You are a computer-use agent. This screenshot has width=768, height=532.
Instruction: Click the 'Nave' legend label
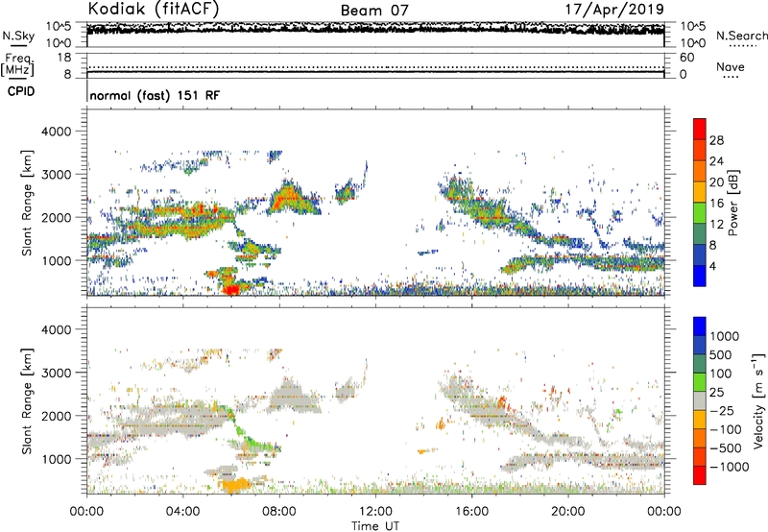click(x=731, y=66)
